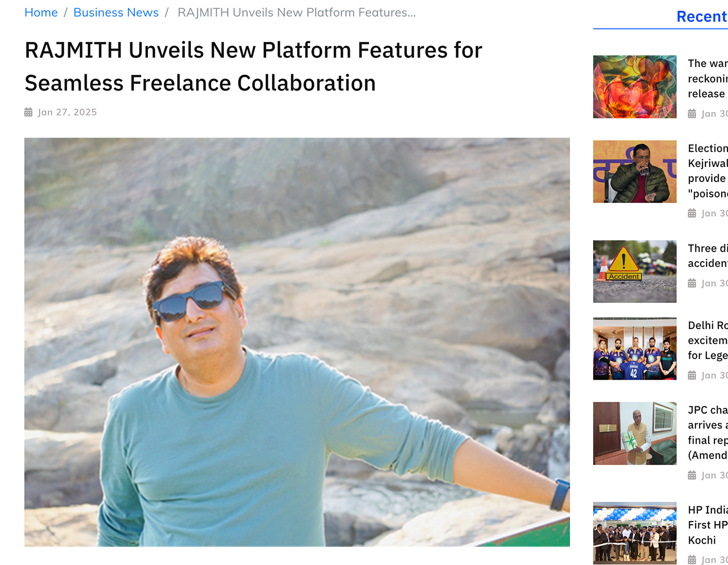Open the Election Kejriwal sidebar headline

[x=708, y=171]
